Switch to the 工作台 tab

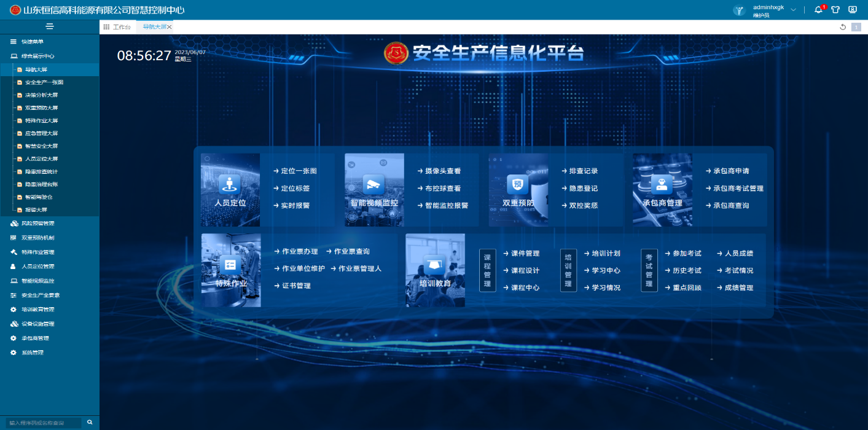click(117, 27)
